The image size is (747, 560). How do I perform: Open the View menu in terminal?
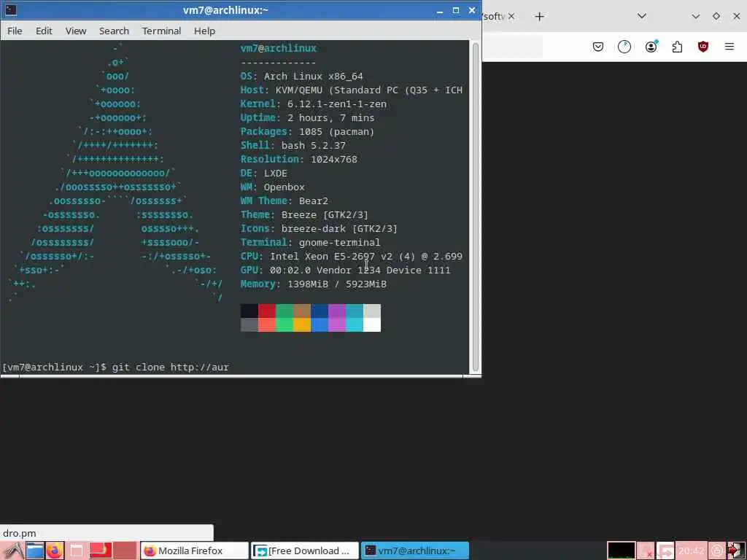point(76,31)
